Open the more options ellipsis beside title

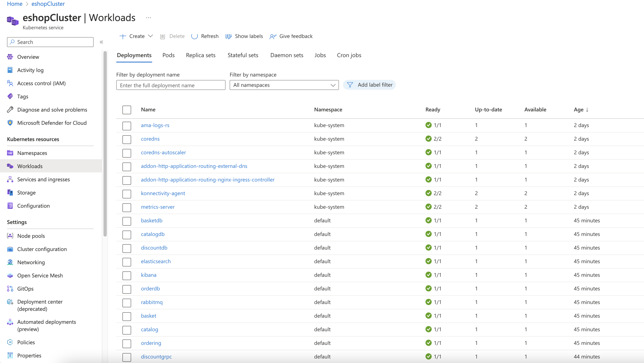pos(148,18)
